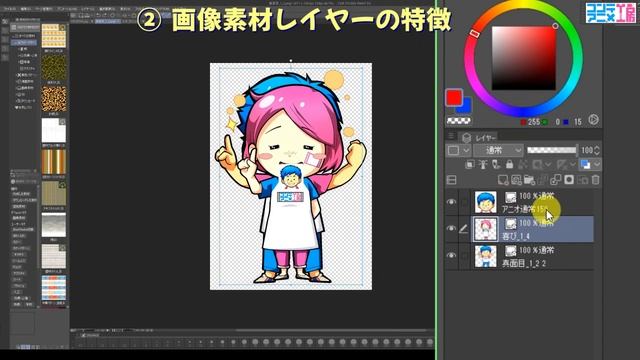Hide the 真面目_1_2 2 layer eye
Image resolution: width=640 pixels, height=360 pixels.
coord(451,256)
